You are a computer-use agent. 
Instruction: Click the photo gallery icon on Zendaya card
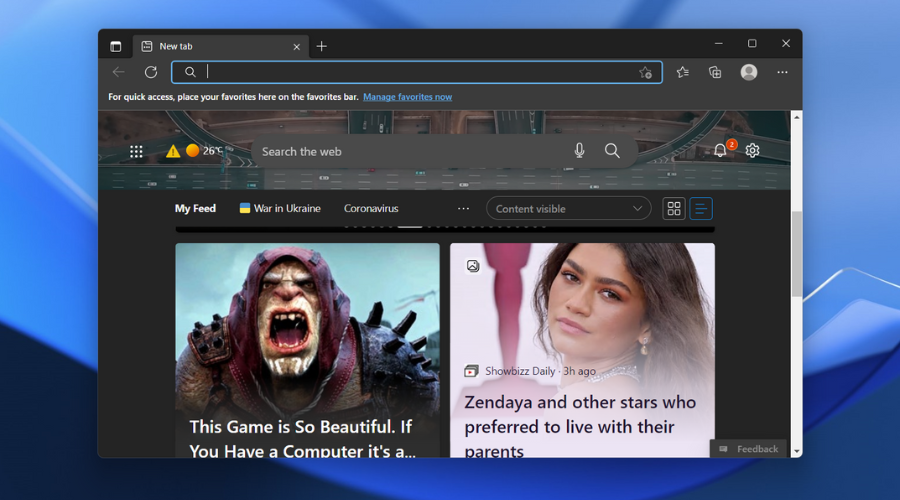[x=473, y=266]
